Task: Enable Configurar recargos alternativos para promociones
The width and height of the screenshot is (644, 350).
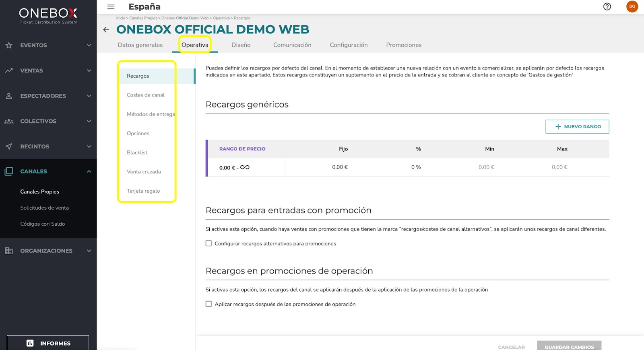Action: (208, 243)
